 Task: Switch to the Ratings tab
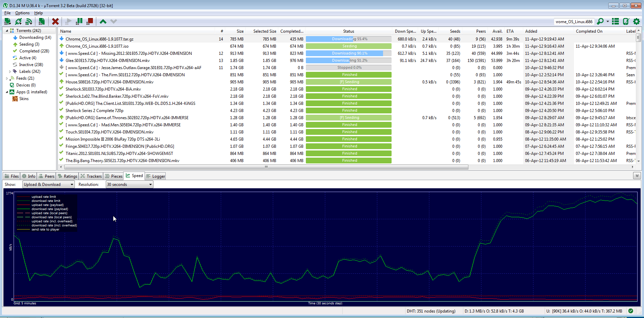[67, 176]
